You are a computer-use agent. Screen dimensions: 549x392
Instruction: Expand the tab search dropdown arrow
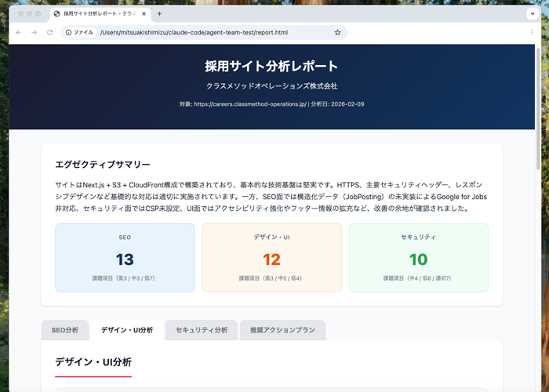pos(531,13)
